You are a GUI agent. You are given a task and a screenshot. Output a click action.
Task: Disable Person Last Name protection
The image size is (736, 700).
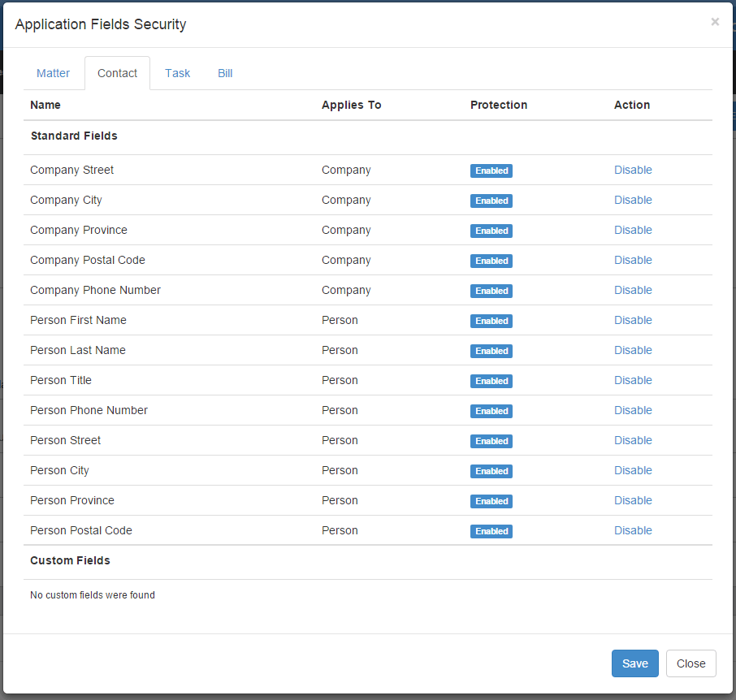coord(633,350)
